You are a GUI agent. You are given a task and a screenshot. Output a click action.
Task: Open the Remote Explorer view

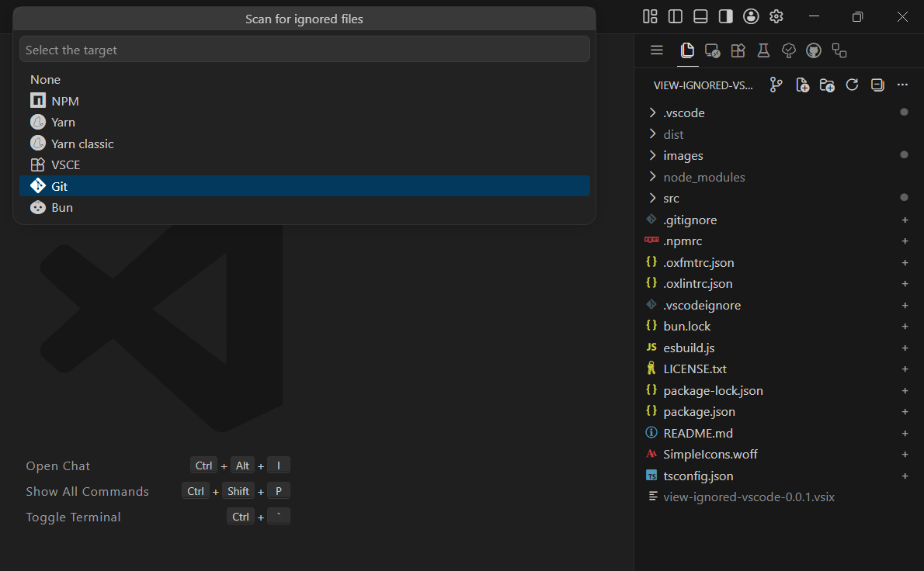coord(713,50)
